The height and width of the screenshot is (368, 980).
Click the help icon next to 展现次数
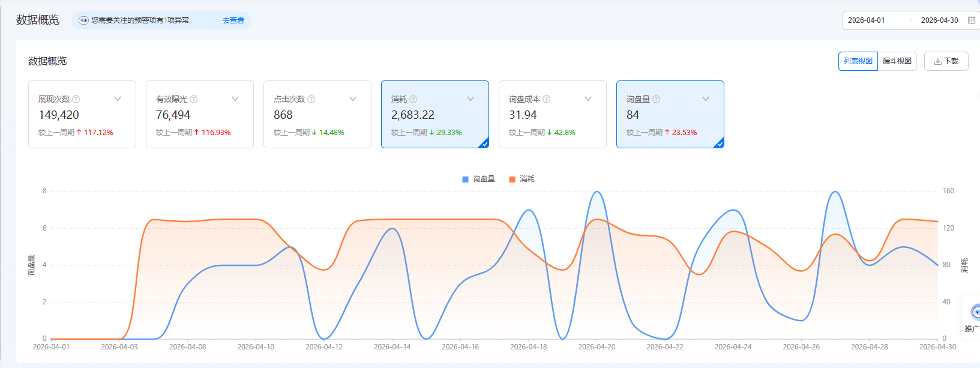(x=76, y=99)
